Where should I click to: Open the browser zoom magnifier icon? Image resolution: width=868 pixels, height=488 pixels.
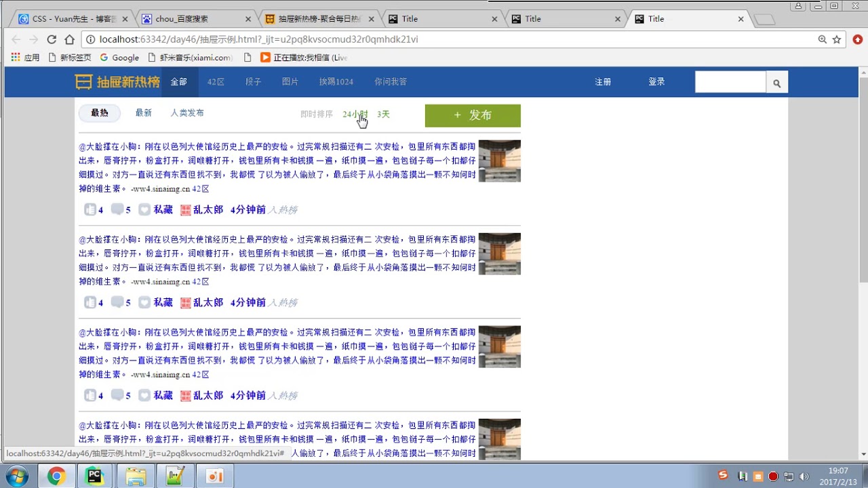coord(822,39)
